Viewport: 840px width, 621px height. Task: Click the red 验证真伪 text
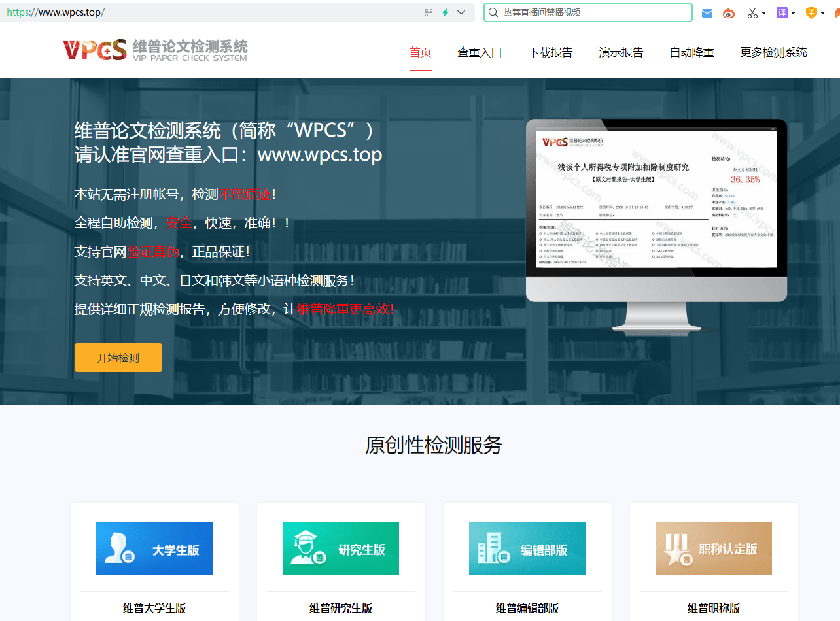click(x=152, y=252)
